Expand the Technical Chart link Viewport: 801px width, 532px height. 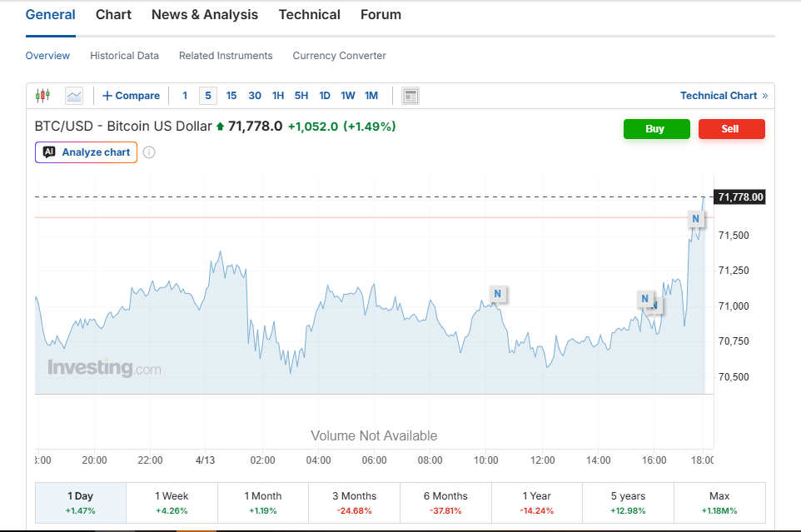tap(724, 96)
